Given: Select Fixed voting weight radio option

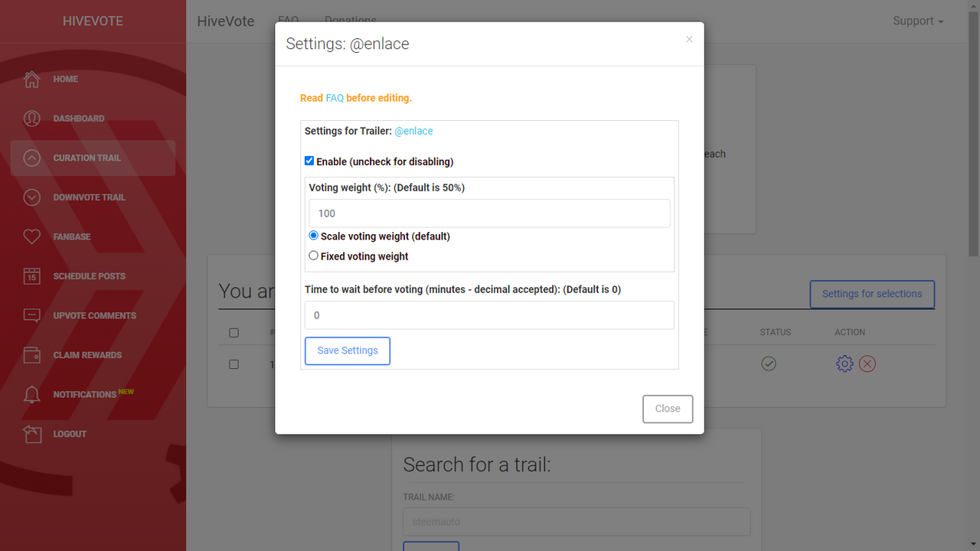Looking at the screenshot, I should coord(313,256).
